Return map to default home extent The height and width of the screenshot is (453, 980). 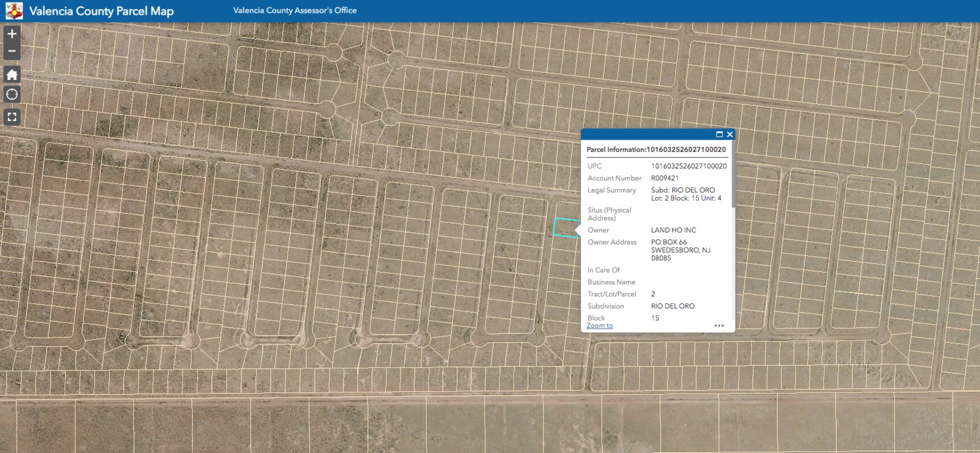pyautogui.click(x=12, y=75)
